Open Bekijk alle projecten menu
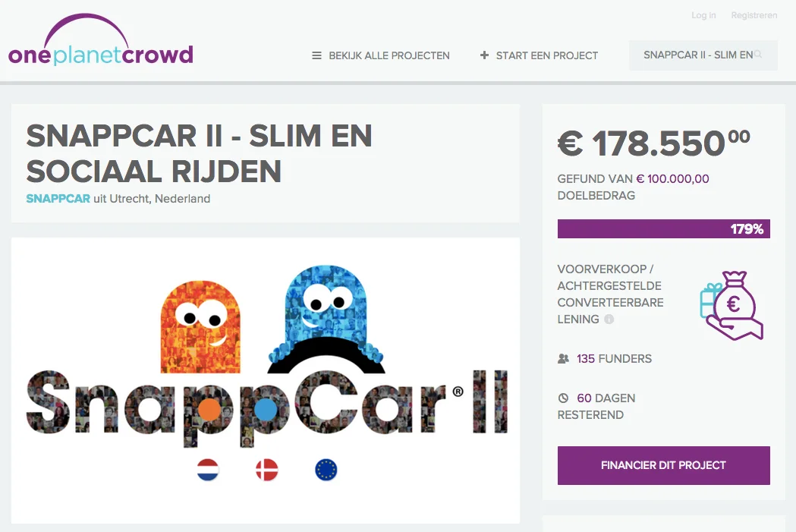The image size is (796, 532). (381, 55)
